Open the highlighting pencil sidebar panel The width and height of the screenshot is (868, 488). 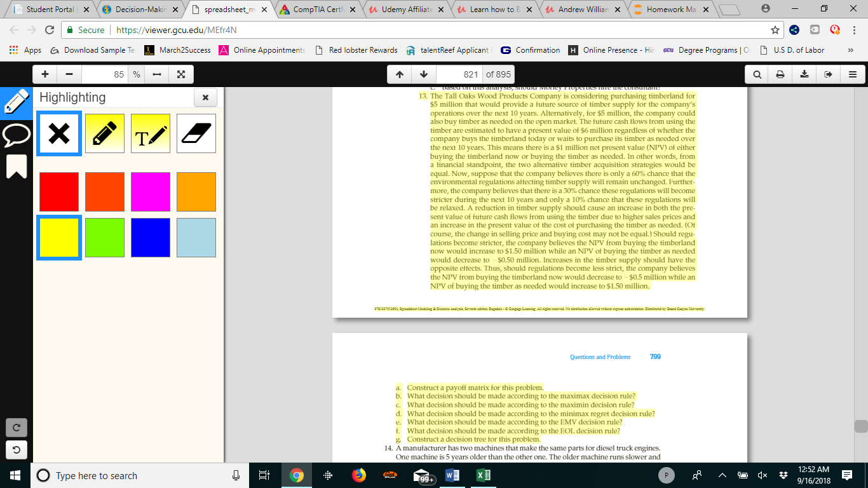pyautogui.click(x=16, y=102)
